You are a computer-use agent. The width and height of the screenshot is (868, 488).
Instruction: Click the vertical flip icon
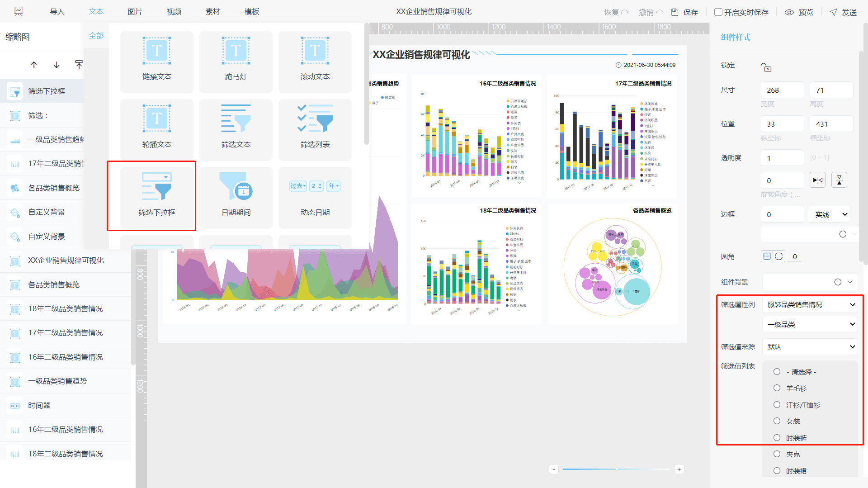click(x=840, y=180)
